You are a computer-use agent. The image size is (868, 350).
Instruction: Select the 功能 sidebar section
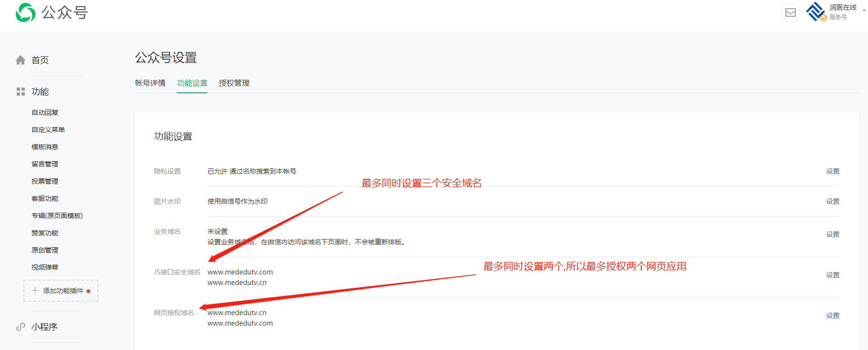pos(40,91)
